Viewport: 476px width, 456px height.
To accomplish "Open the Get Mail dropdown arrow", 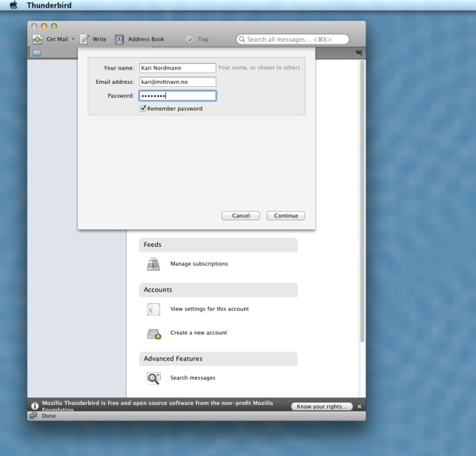I will coord(73,39).
